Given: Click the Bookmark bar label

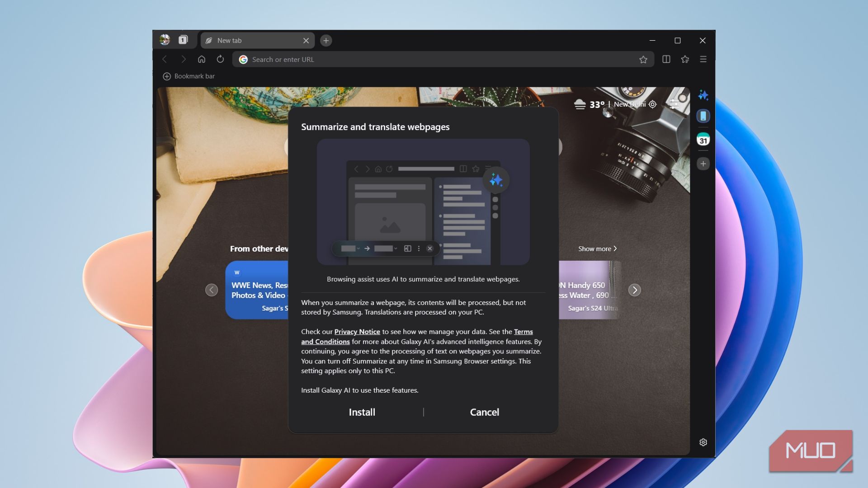Looking at the screenshot, I should pyautogui.click(x=194, y=76).
